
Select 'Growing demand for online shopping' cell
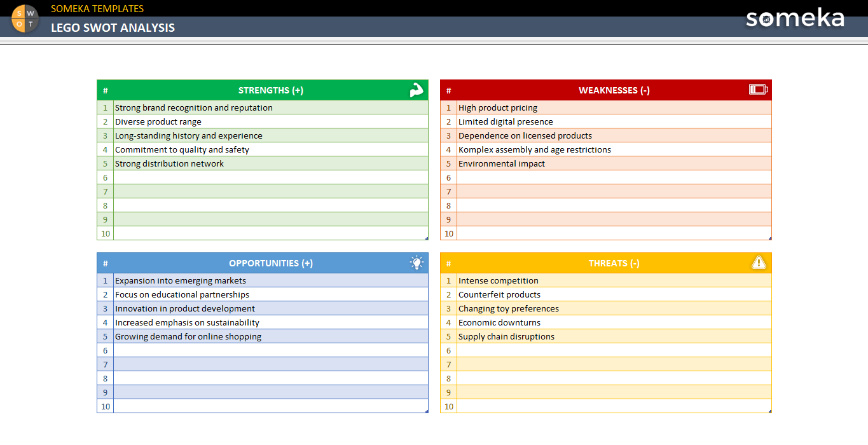pyautogui.click(x=271, y=336)
